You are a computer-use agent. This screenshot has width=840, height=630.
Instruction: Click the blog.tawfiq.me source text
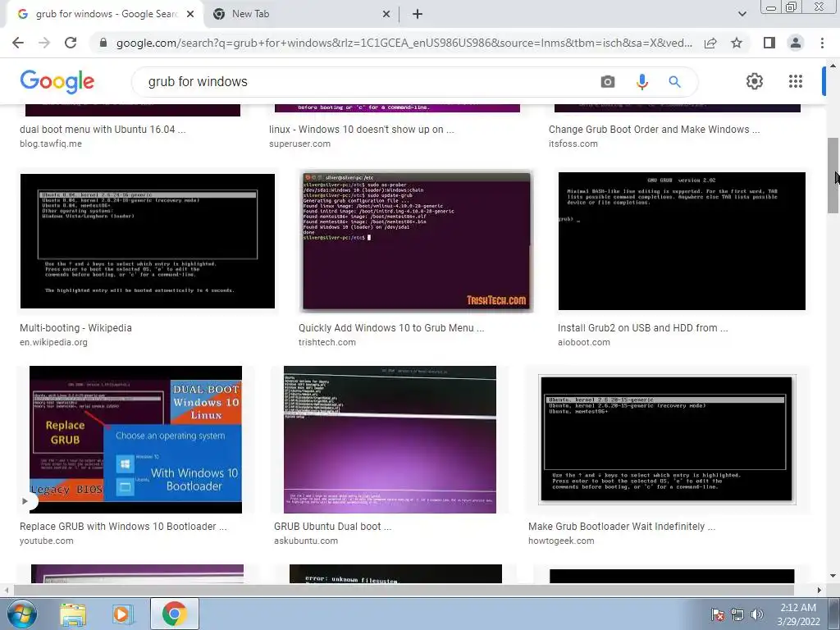click(x=51, y=144)
